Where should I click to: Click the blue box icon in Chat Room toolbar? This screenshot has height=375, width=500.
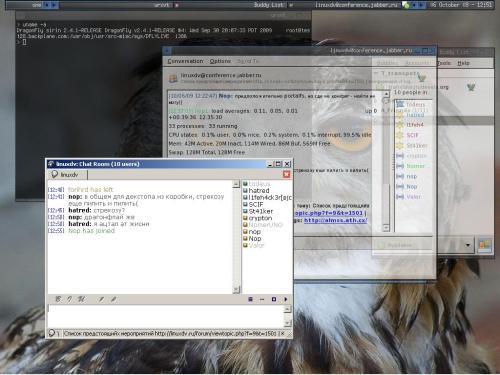274,299
